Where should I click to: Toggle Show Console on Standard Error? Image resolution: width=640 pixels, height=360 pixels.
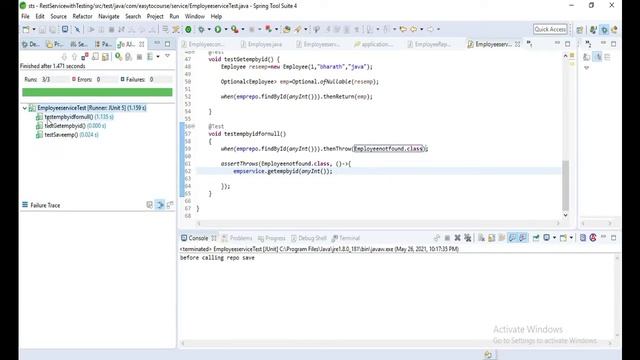click(523, 238)
